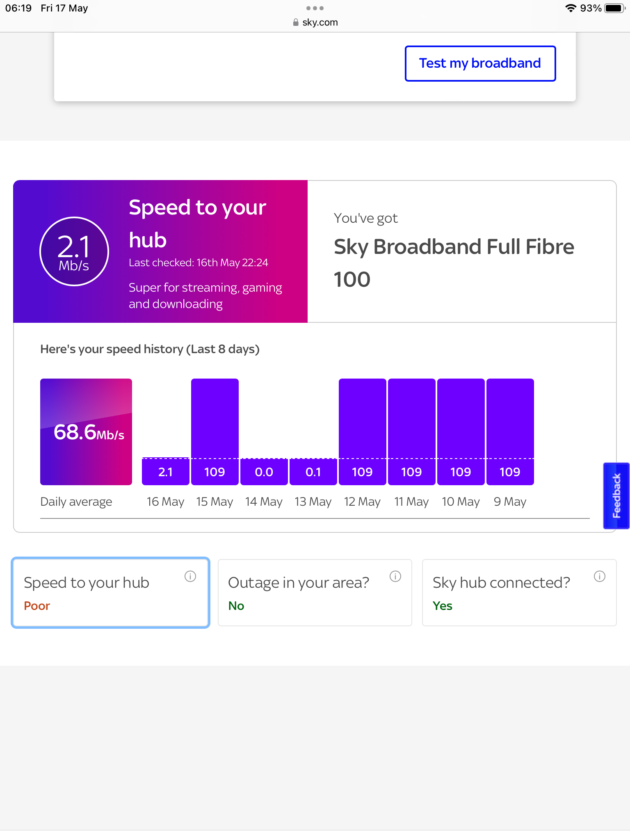Tap the padlock icon beside sky.com
The width and height of the screenshot is (630, 840).
pos(296,23)
